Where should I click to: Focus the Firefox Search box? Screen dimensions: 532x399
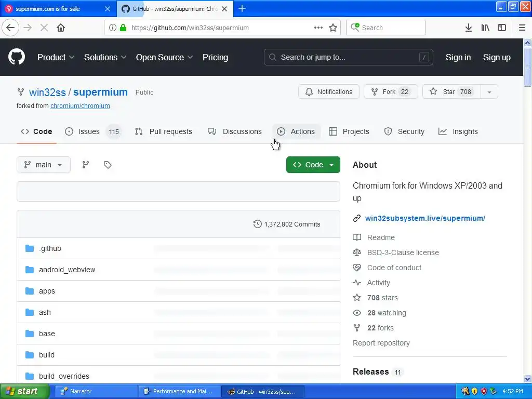point(386,28)
